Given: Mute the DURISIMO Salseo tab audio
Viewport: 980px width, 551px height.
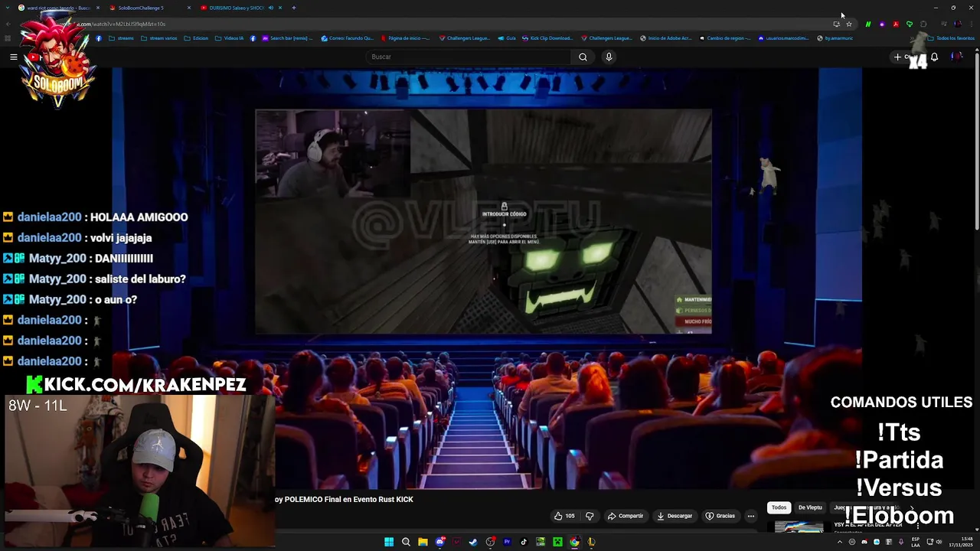Looking at the screenshot, I should point(270,8).
